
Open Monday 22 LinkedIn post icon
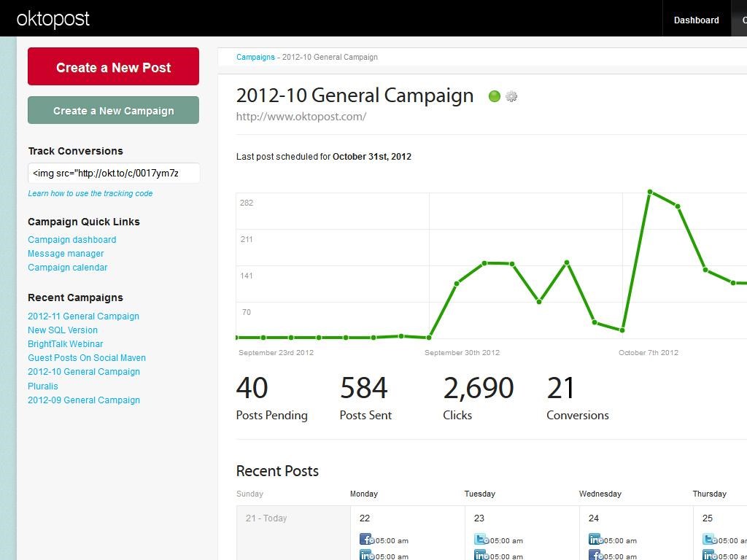(x=366, y=555)
